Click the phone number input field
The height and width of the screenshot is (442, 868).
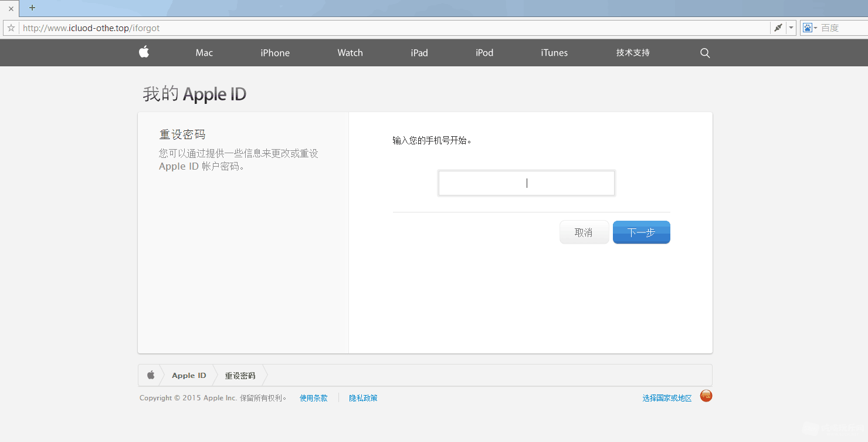527,183
